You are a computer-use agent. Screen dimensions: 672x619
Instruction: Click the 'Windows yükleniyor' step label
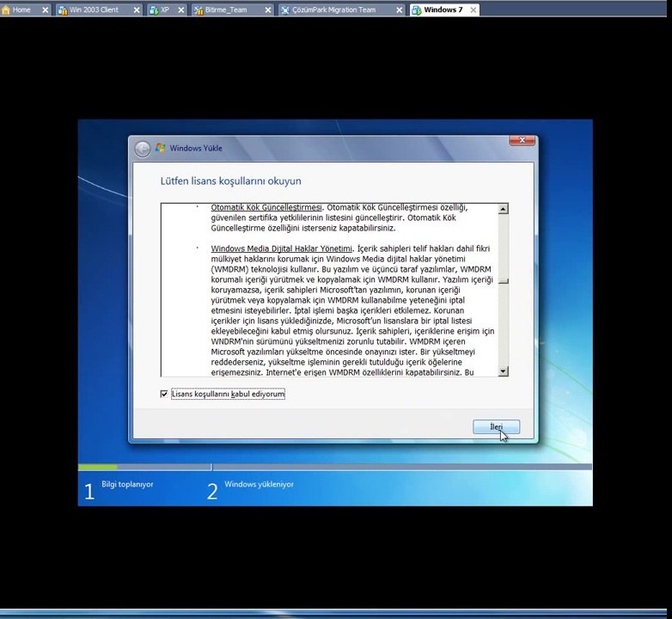259,484
